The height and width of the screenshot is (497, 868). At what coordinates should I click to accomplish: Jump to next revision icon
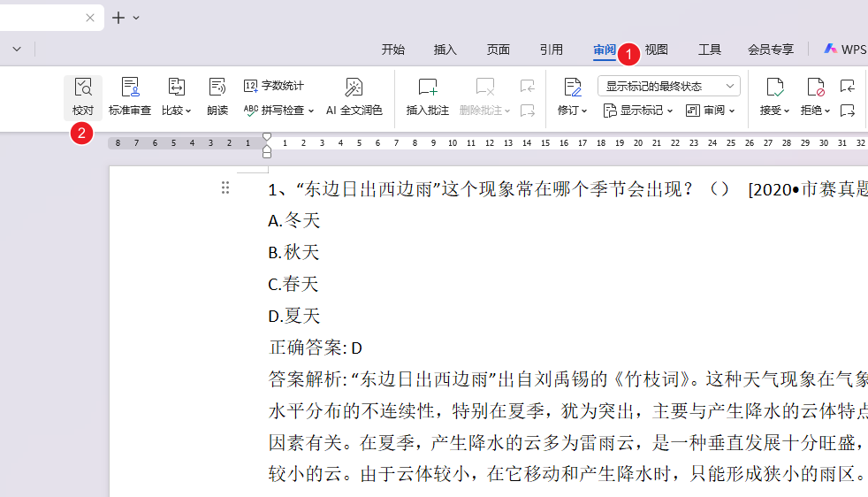coord(848,111)
